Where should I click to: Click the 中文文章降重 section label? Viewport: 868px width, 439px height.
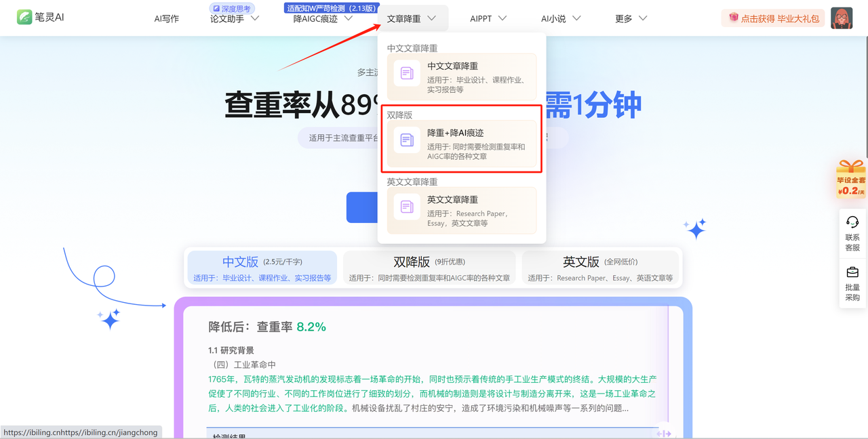coord(412,48)
